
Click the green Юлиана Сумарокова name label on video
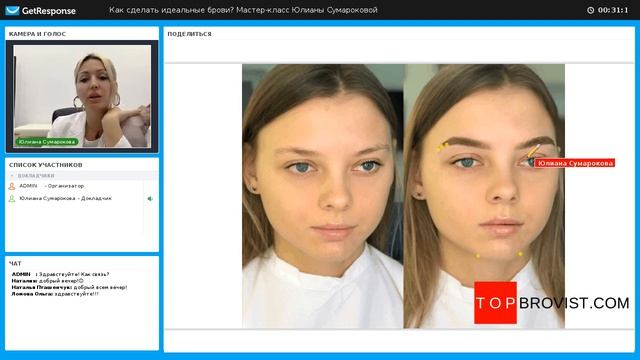(47, 142)
